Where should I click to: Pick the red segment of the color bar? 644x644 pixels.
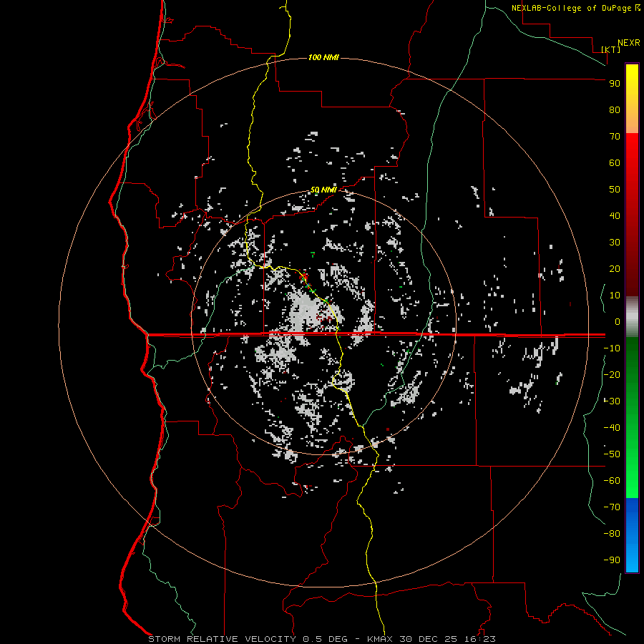632,213
